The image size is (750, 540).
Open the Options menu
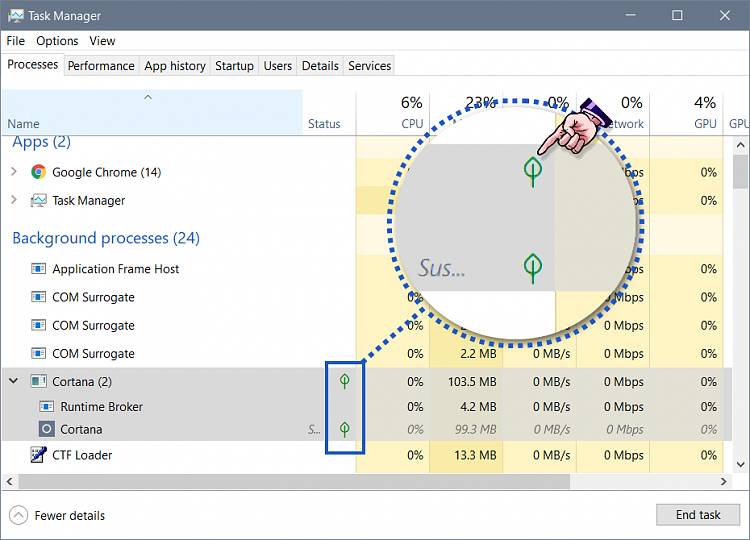[57, 41]
